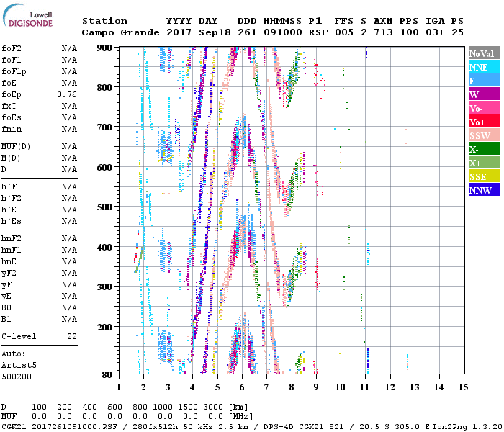Click the Campo Grande station name
504x432 pixels.
click(119, 32)
